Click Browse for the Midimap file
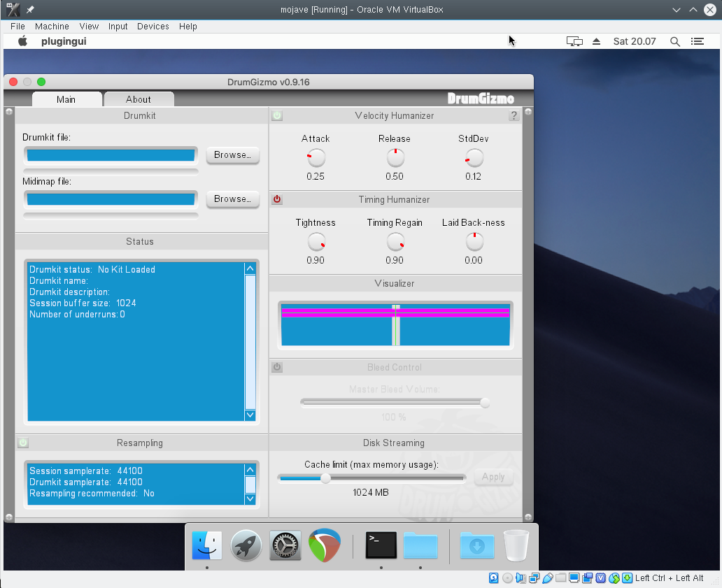The image size is (722, 588). 232,199
